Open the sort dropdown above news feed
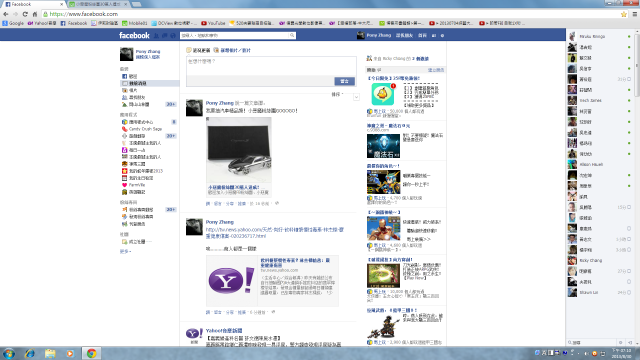The image size is (640, 360). (337, 94)
